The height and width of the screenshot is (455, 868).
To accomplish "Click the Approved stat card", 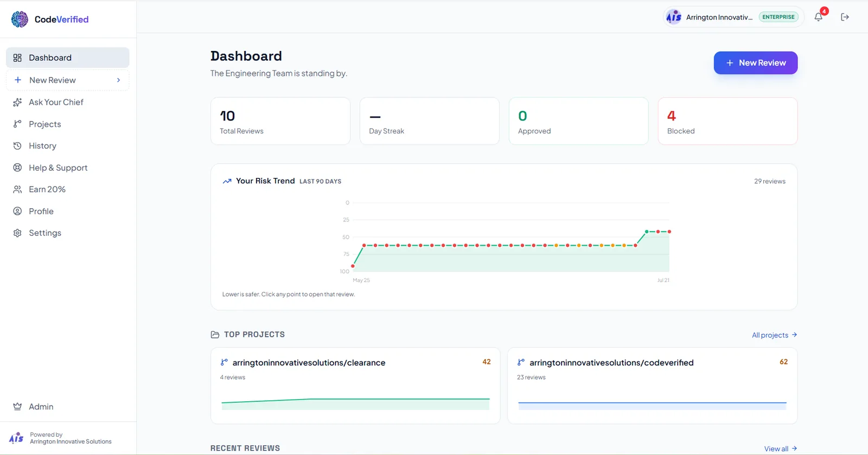I will point(578,121).
